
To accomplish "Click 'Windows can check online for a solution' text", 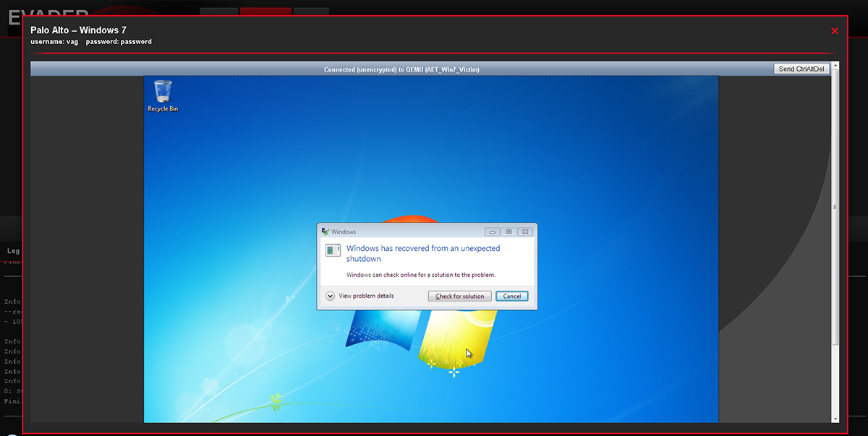I will pyautogui.click(x=421, y=275).
